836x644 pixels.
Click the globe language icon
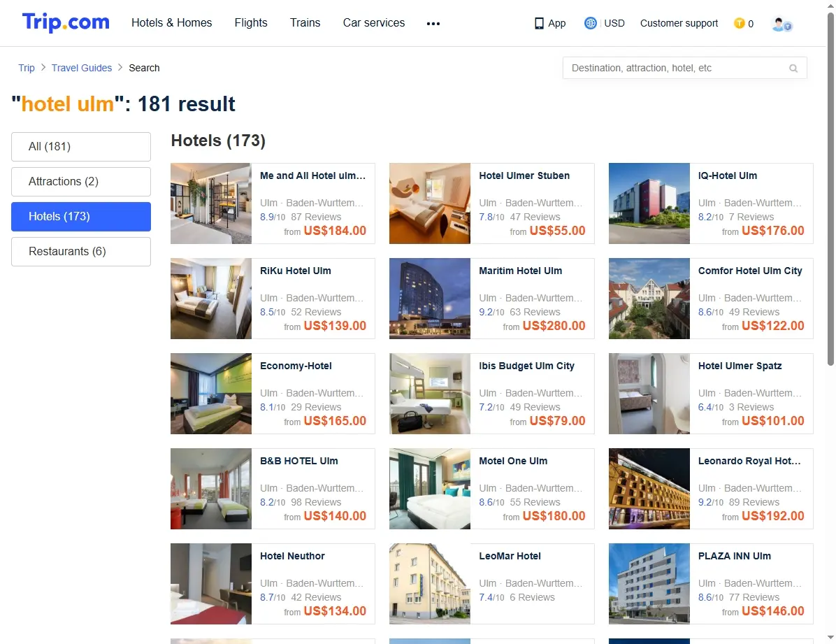tap(590, 23)
